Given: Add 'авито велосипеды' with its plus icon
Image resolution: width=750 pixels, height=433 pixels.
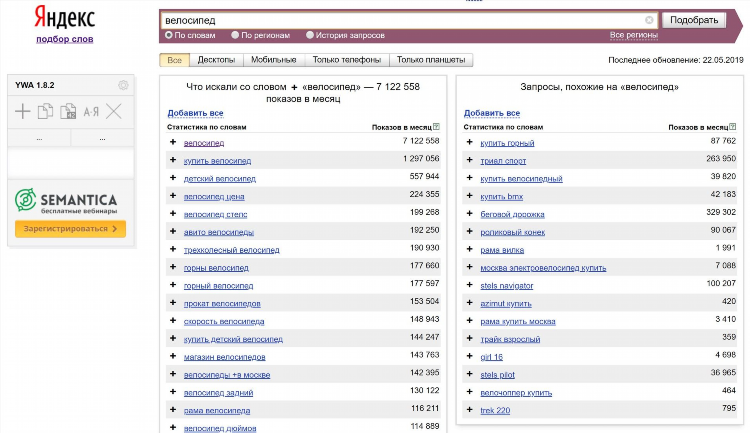Looking at the screenshot, I should (x=173, y=232).
